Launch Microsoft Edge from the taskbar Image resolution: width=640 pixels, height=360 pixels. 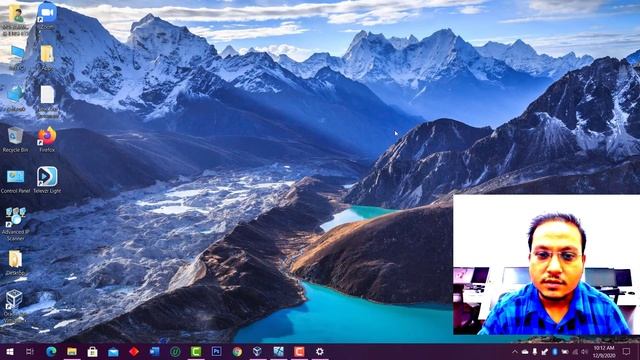coord(51,351)
